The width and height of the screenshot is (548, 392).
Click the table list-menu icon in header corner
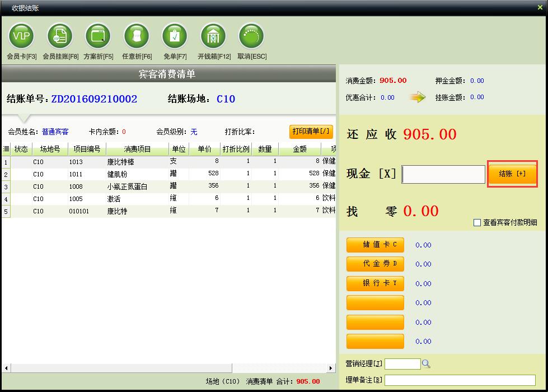tap(6, 149)
